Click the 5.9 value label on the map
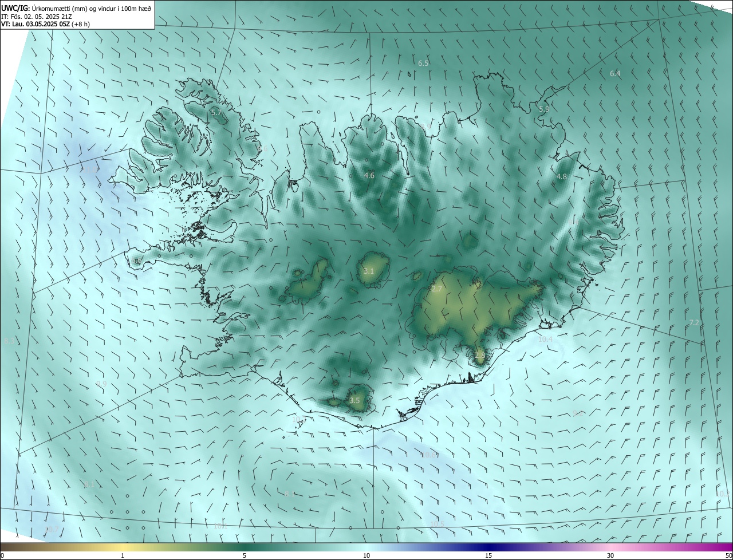733x560 pixels. 544,109
